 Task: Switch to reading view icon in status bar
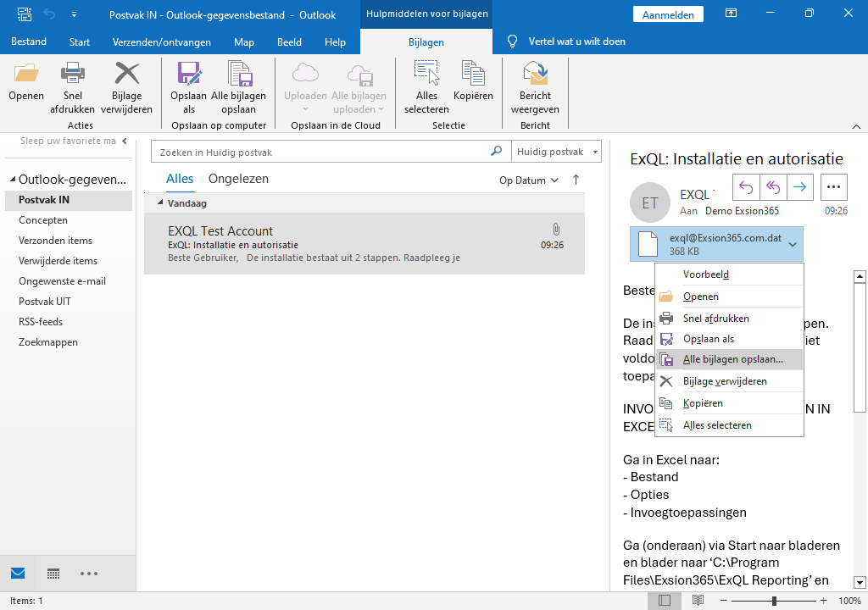(x=698, y=601)
